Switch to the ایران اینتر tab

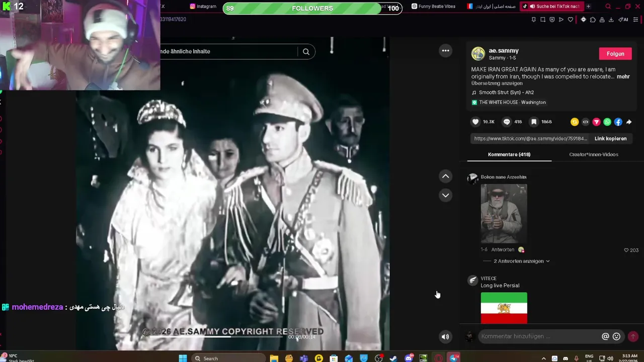coord(491,7)
